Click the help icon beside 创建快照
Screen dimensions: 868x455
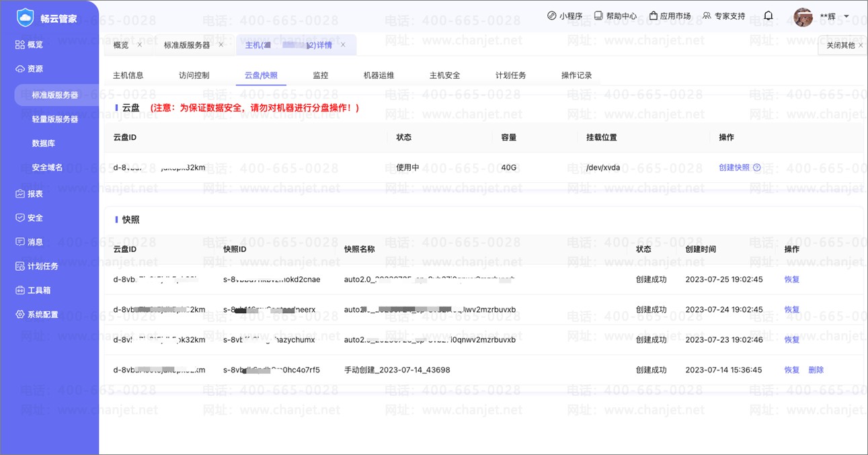pyautogui.click(x=757, y=167)
